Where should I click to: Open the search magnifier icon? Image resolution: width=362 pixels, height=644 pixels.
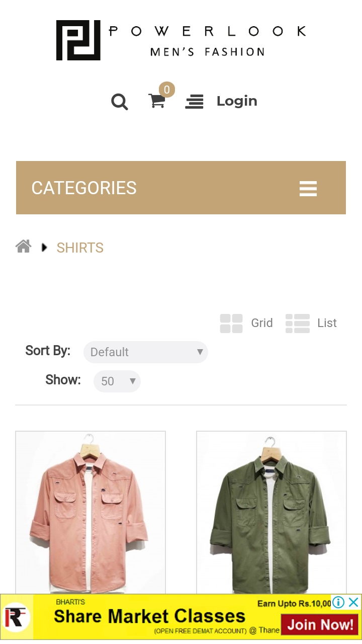pos(119,102)
